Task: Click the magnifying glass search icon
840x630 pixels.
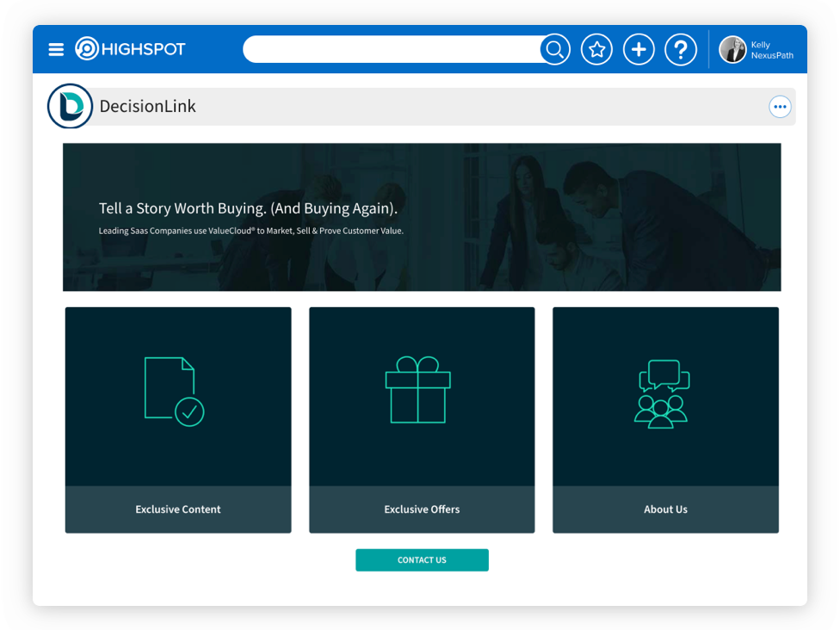Action: coord(555,50)
